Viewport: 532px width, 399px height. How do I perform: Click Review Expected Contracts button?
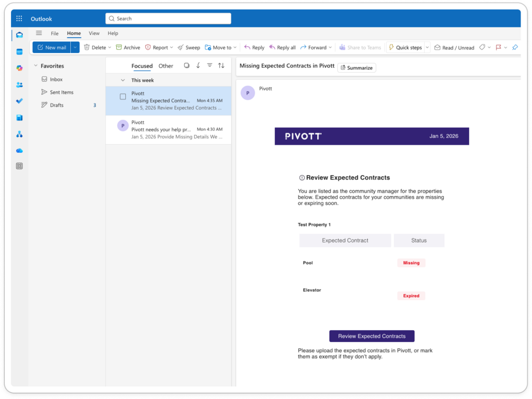(x=371, y=336)
